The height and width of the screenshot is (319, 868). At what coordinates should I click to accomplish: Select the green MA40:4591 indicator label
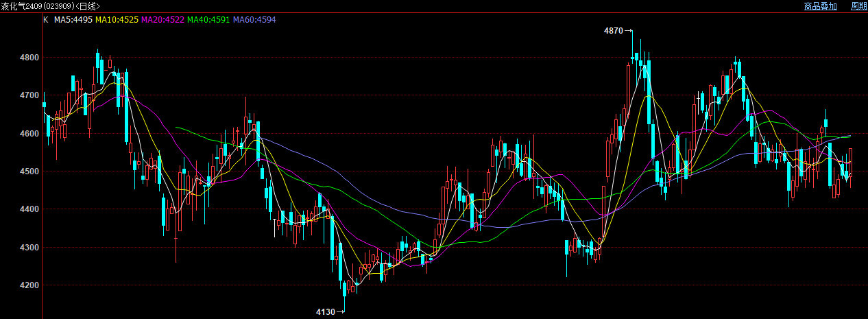point(208,20)
